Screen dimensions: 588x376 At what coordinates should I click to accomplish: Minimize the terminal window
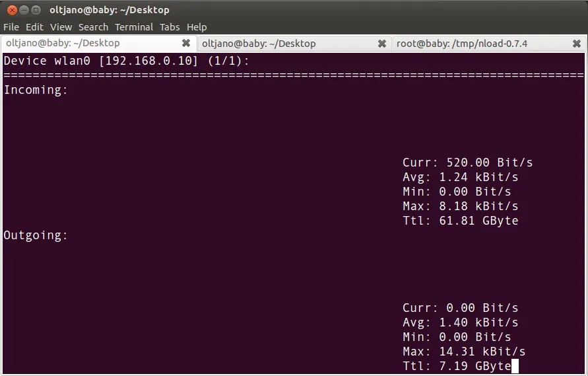24,10
